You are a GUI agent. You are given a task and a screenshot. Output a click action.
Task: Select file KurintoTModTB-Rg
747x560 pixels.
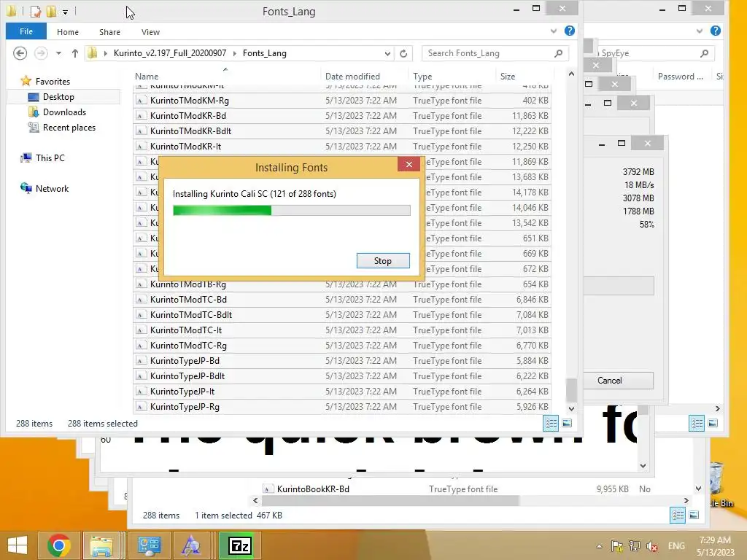tap(342, 284)
